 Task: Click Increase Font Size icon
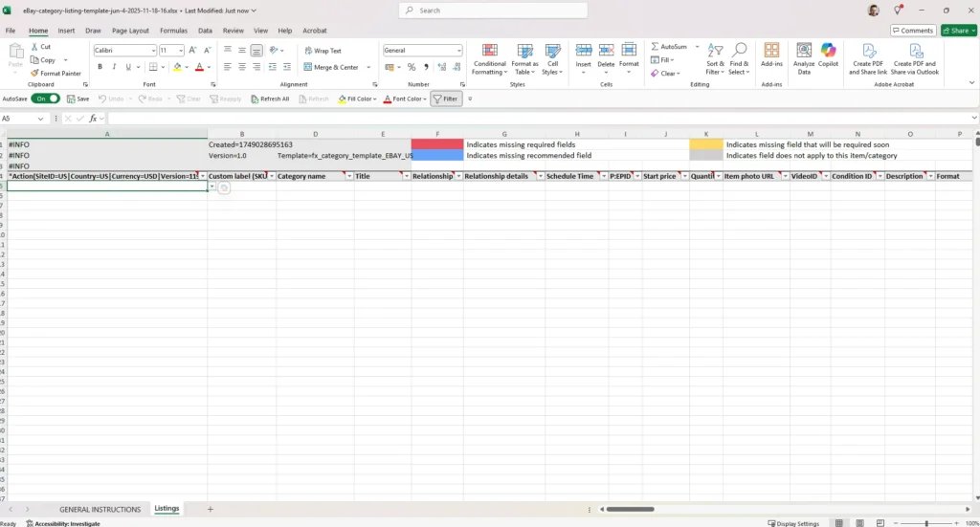tap(192, 50)
